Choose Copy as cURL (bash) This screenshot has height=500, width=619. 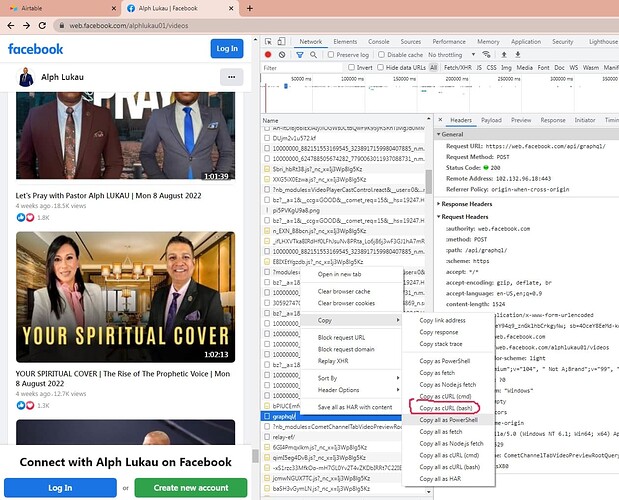[x=446, y=408]
